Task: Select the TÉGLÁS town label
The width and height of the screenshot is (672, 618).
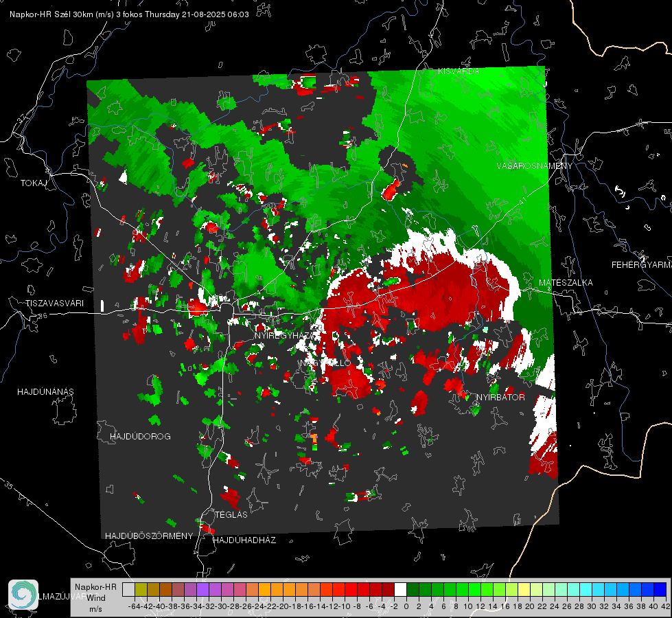Action: (231, 514)
